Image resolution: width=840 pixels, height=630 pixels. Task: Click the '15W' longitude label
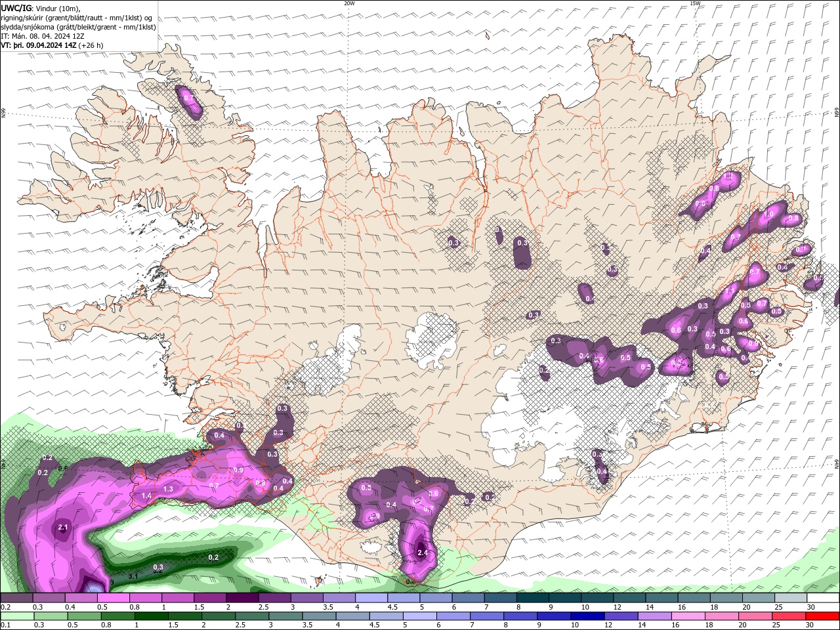point(695,3)
